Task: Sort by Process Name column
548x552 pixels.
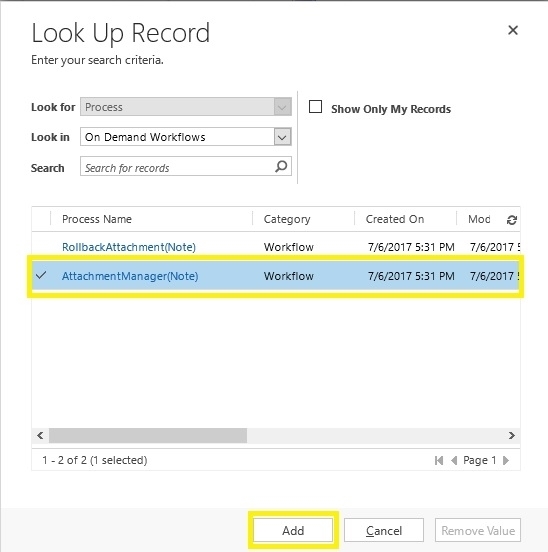Action: point(97,219)
